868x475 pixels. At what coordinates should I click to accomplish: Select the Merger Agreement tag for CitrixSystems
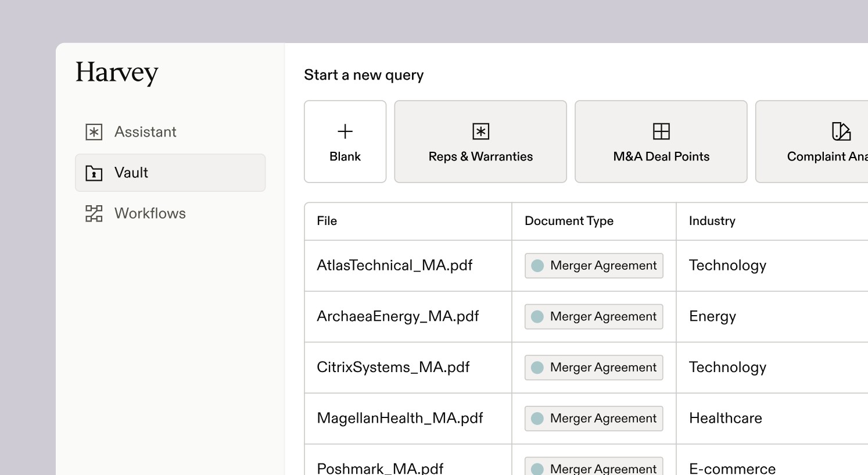coord(593,367)
